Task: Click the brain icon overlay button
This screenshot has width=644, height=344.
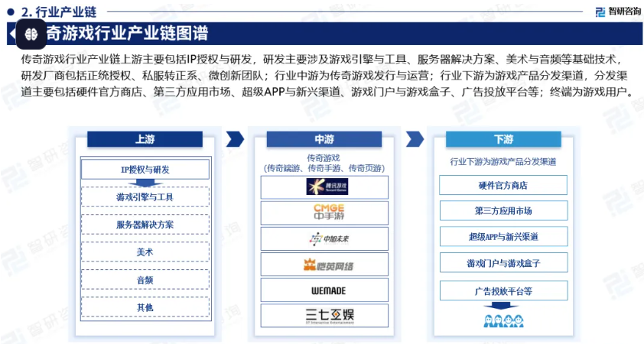Action: [x=31, y=34]
